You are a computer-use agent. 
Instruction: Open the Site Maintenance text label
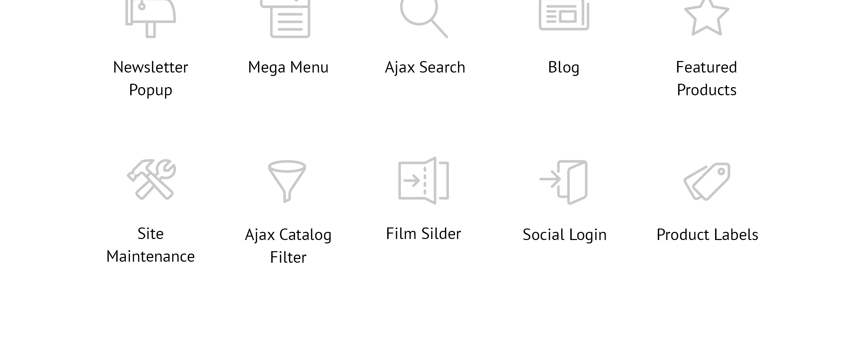coord(151,245)
